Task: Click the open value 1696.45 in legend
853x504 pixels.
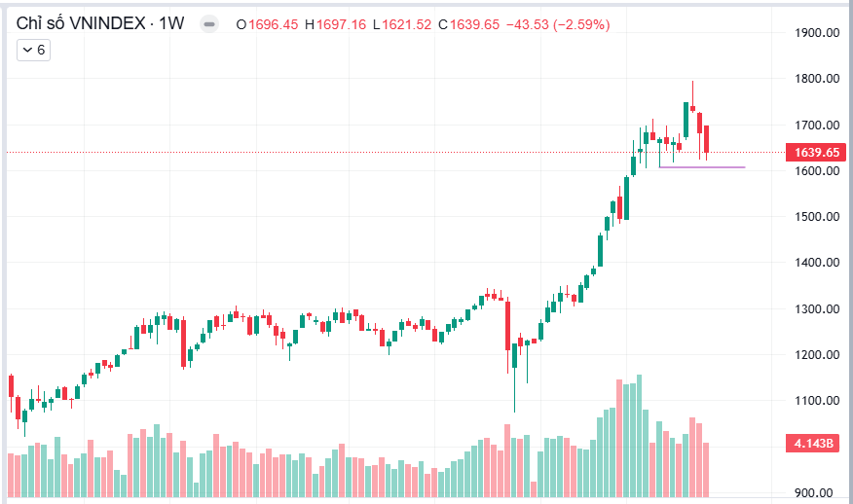Action: pyautogui.click(x=273, y=24)
